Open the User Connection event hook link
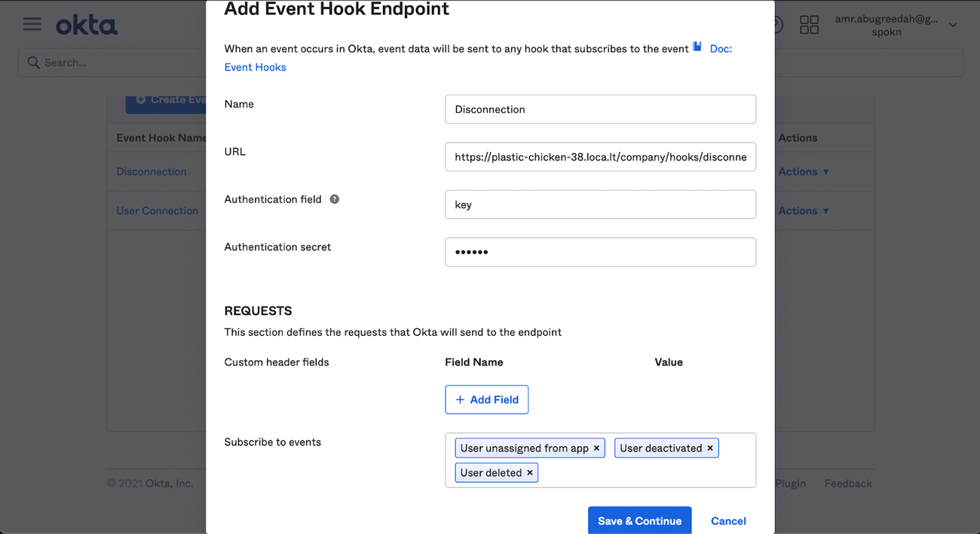Viewport: 980px width, 534px height. coord(157,211)
